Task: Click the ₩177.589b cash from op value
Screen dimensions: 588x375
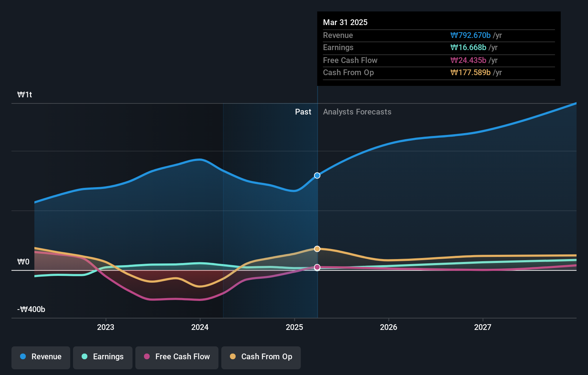Action: [x=470, y=72]
